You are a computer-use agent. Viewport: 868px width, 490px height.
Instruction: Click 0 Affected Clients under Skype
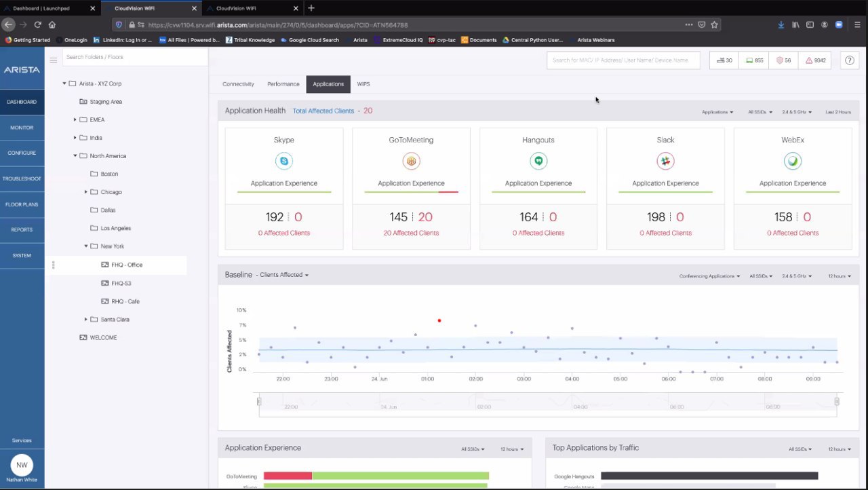tap(284, 233)
